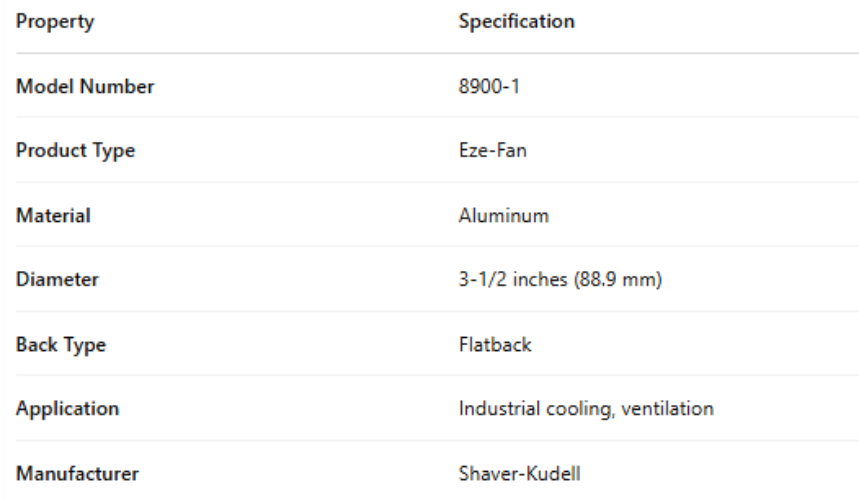Screen dimensions: 859x500
Task: Select the Aluminum material value
Action: point(503,216)
